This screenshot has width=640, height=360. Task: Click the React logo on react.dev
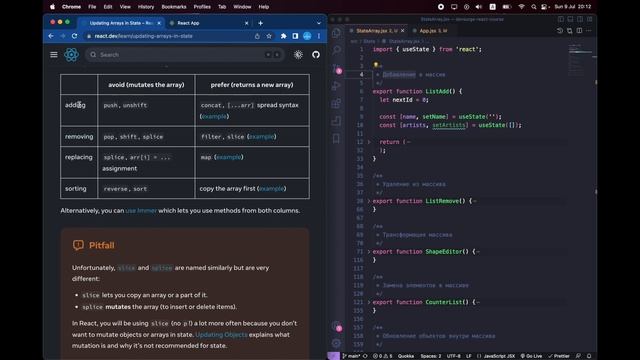coord(71,55)
